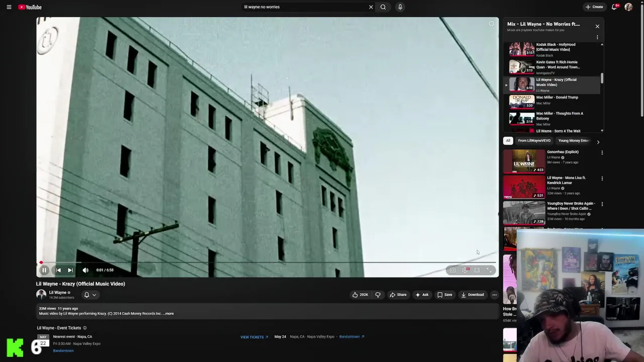Viewport: 644px width, 362px height.
Task: Play Mac Miller - Donald Trump from the mix
Action: click(552, 101)
